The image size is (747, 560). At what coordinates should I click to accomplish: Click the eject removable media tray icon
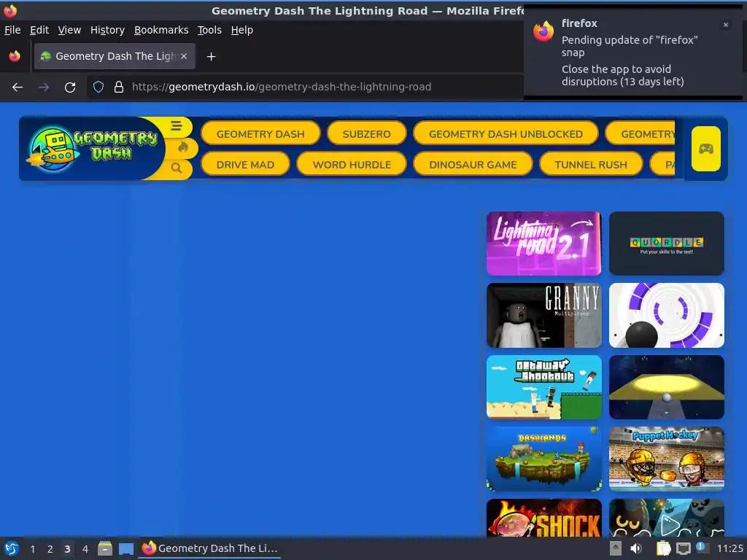[x=616, y=548]
